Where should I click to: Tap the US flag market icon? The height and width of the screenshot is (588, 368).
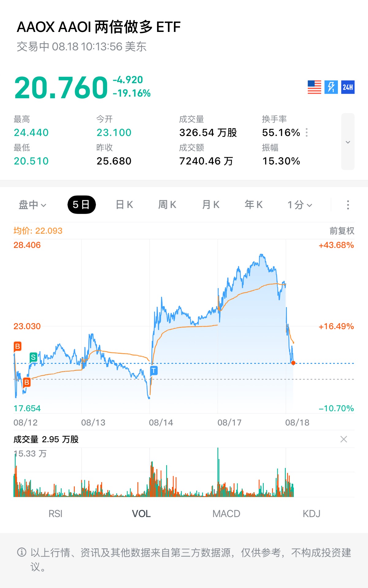(314, 87)
